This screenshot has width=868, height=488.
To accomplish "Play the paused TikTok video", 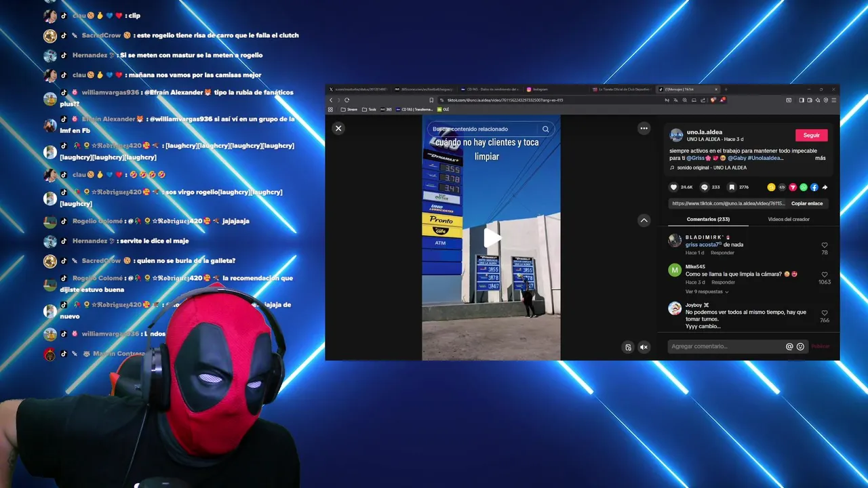I will 492,237.
